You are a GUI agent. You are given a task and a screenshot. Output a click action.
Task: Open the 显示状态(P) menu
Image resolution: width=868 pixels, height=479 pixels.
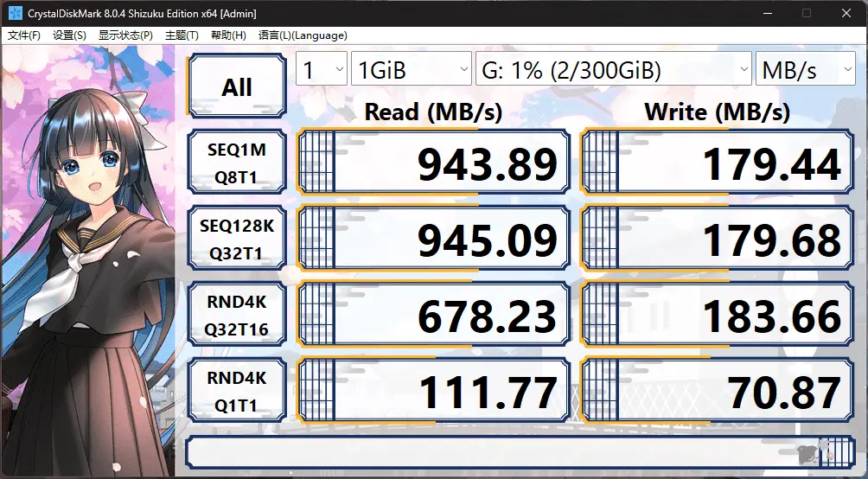pos(125,35)
